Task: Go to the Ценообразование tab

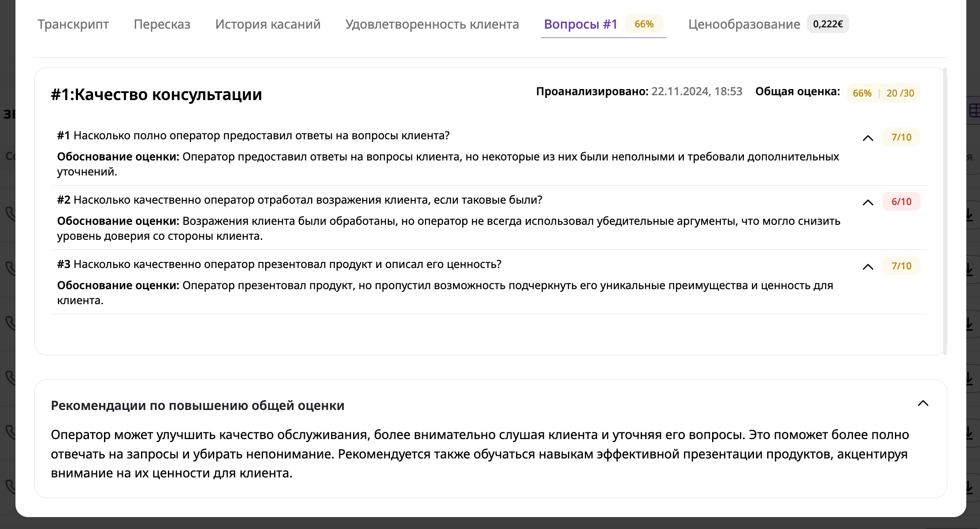Action: coord(744,24)
